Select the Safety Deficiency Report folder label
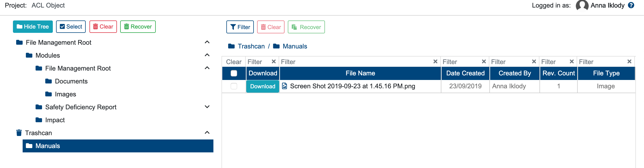This screenshot has height=168, width=644. [x=81, y=107]
